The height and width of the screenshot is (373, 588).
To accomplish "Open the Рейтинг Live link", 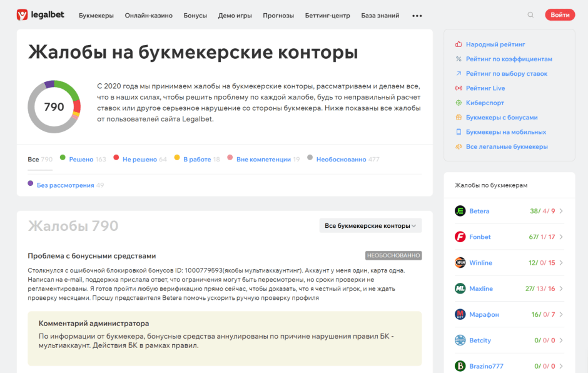I will tap(485, 88).
